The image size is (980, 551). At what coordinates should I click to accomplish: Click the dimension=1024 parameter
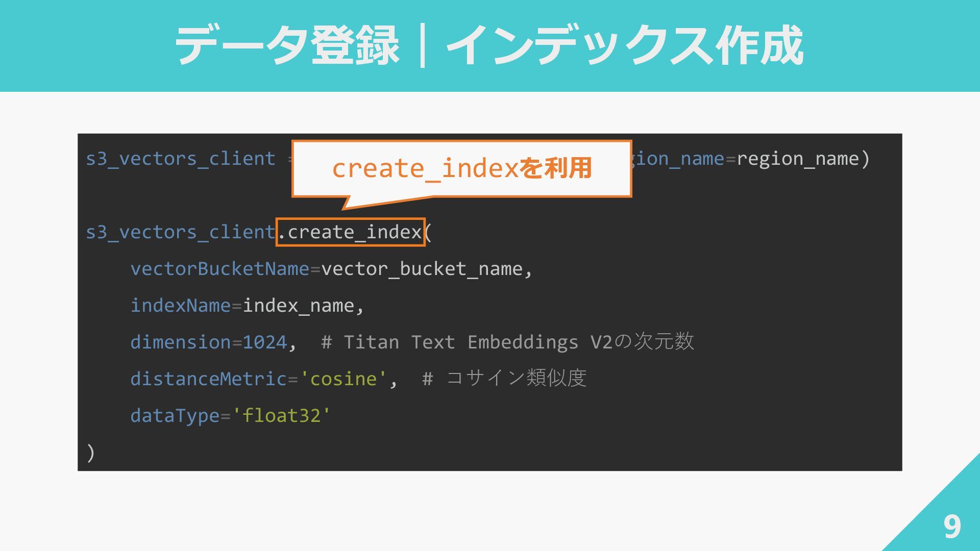[209, 342]
